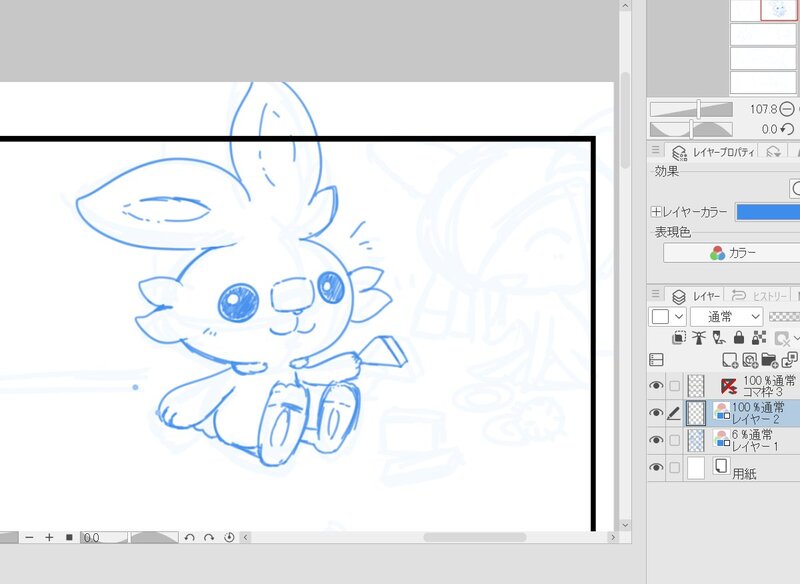Click pen editing indicator on レイヤー 2
Viewport: 800px width, 584px height.
pyautogui.click(x=674, y=413)
